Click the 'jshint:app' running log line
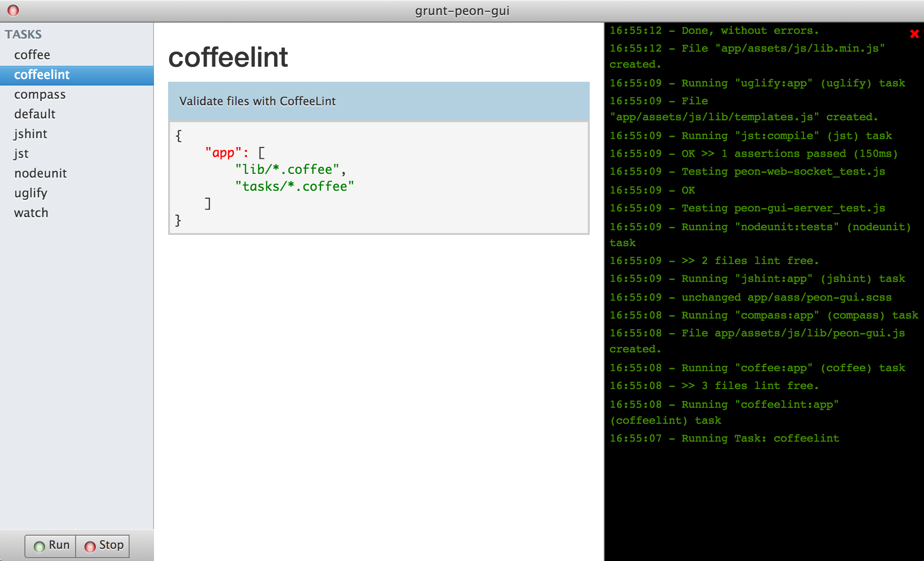This screenshot has width=924, height=561. [757, 279]
